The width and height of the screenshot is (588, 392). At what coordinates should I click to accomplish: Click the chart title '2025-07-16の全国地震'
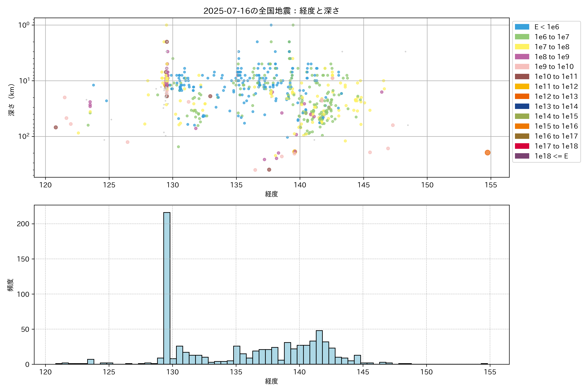[x=271, y=11]
